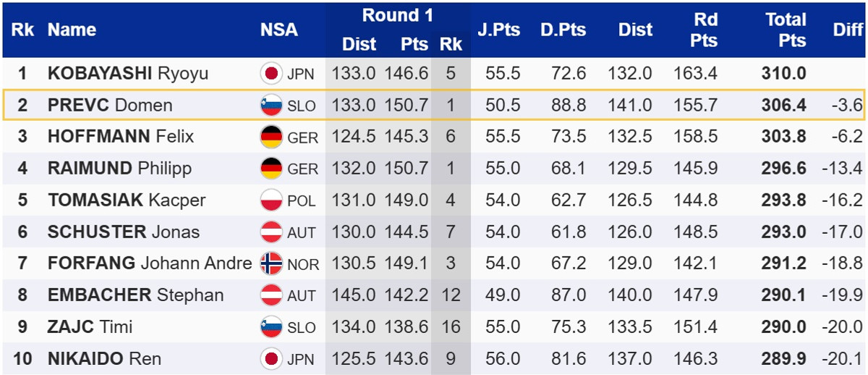Click Norway flag icon next to FORFANG
868x375 pixels.
[x=271, y=264]
